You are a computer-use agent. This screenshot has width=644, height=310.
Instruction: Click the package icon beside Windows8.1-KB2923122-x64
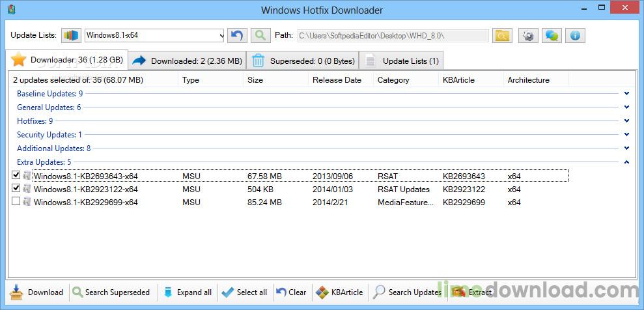pos(27,189)
